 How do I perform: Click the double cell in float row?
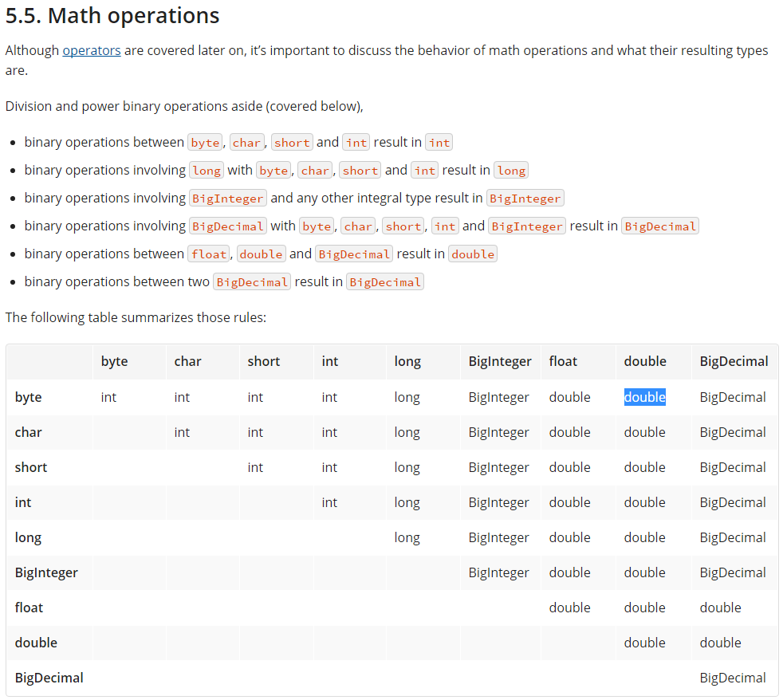coord(570,608)
